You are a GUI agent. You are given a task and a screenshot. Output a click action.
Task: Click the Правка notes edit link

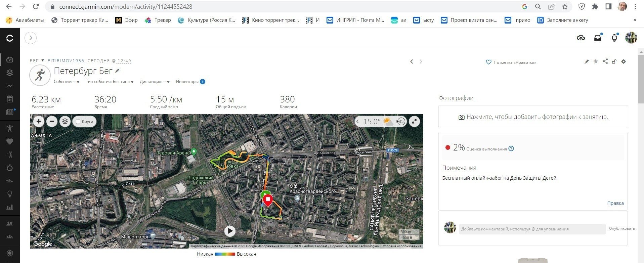(x=615, y=203)
